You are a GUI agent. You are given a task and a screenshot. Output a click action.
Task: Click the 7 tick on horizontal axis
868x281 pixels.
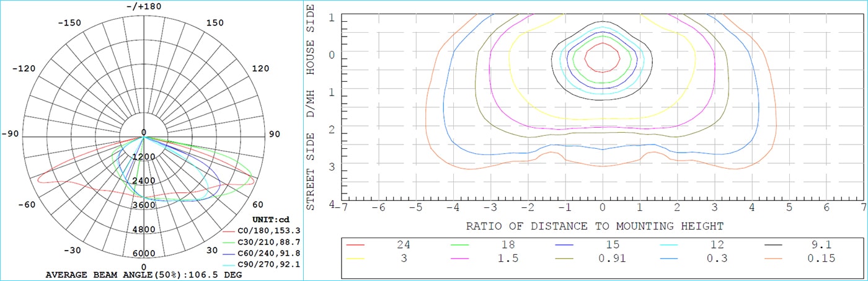click(863, 207)
